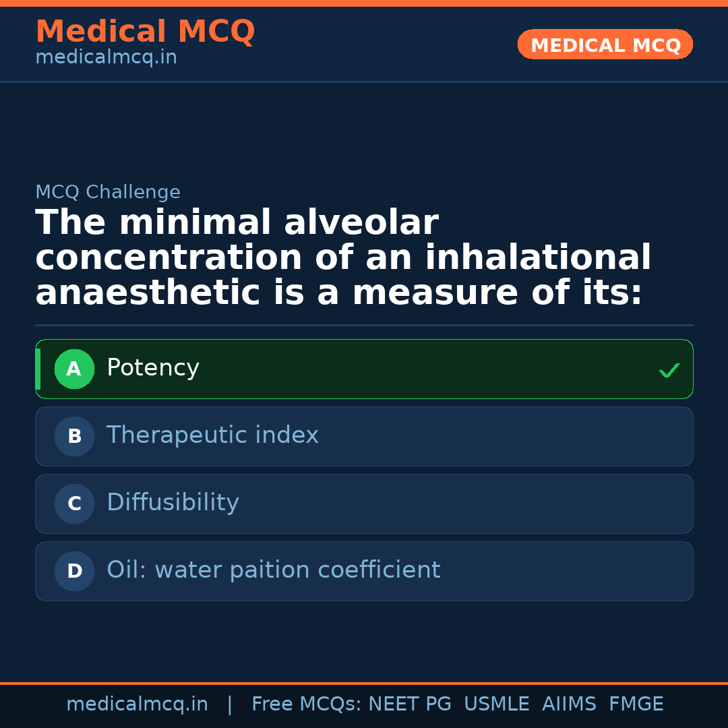
Task: Open medicalmcq.in link in the footer
Action: [137, 704]
